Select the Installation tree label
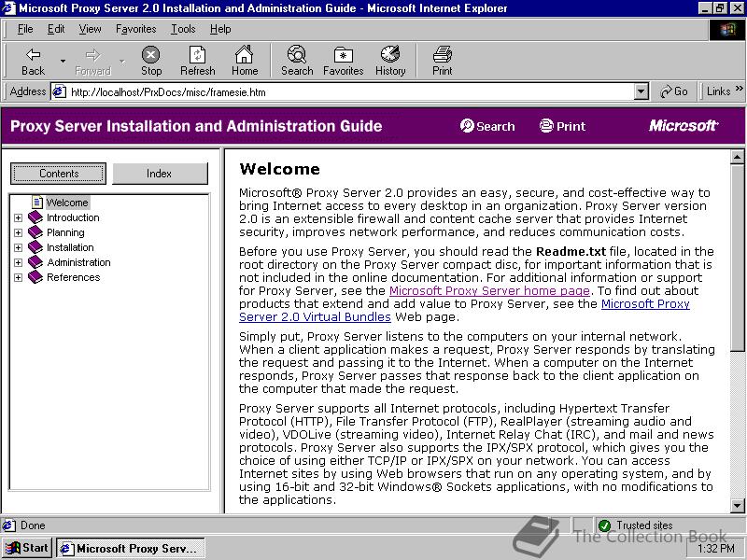This screenshot has width=747, height=560. point(70,247)
